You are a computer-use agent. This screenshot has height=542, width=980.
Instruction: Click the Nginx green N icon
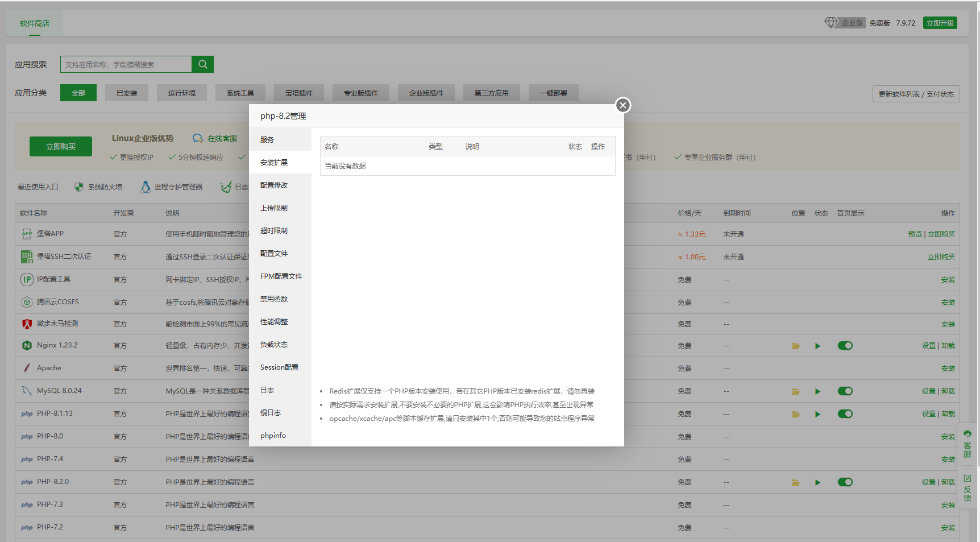coord(27,345)
